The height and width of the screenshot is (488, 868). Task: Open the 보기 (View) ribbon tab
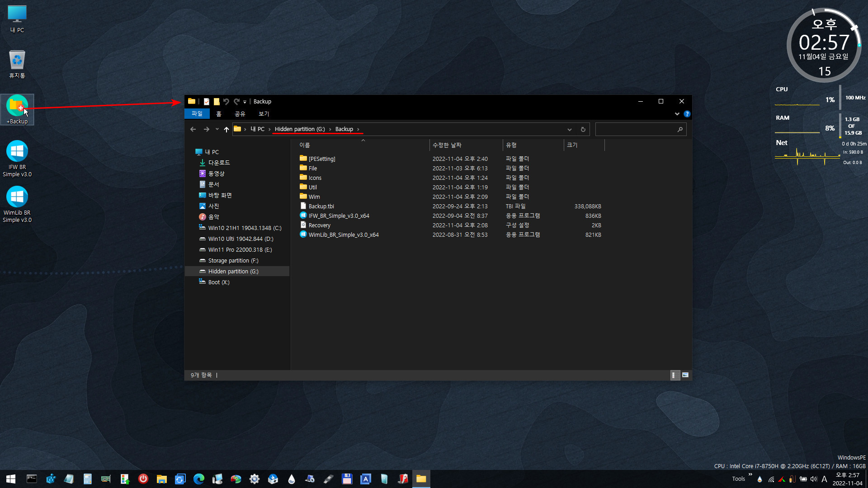tap(264, 114)
